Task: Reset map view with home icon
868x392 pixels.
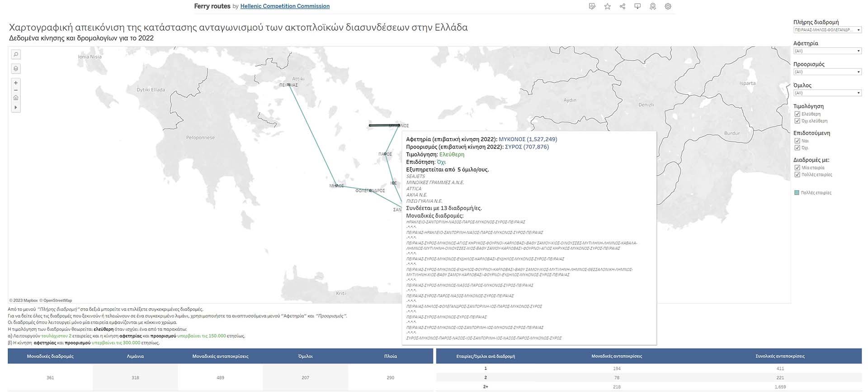Action: point(16,98)
